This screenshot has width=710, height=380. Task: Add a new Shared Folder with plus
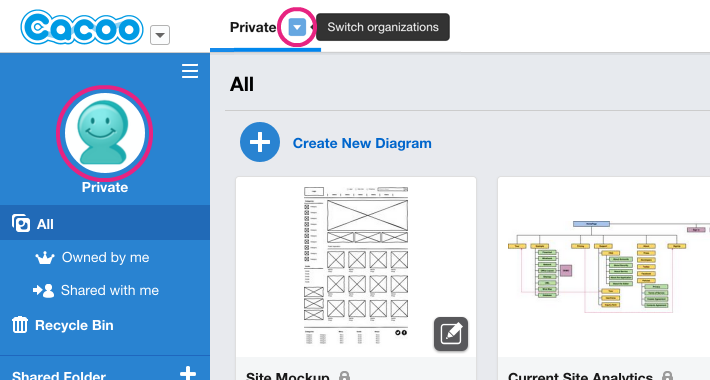click(188, 374)
